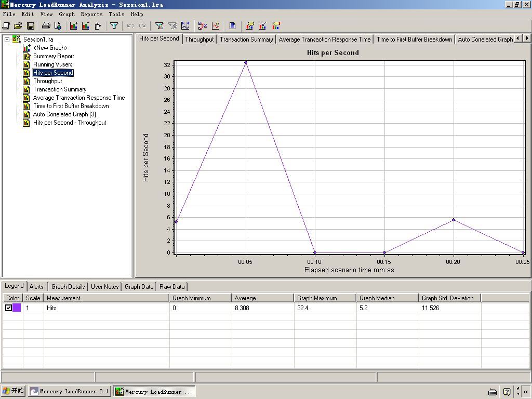Click the purple Hits color swatch
This screenshot has width=532, height=399.
17,308
